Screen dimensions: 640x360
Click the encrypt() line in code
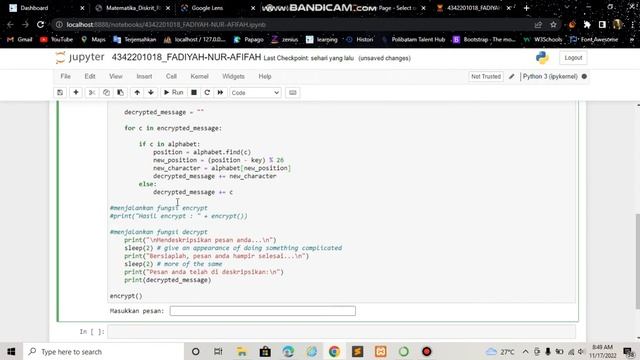[x=126, y=296]
